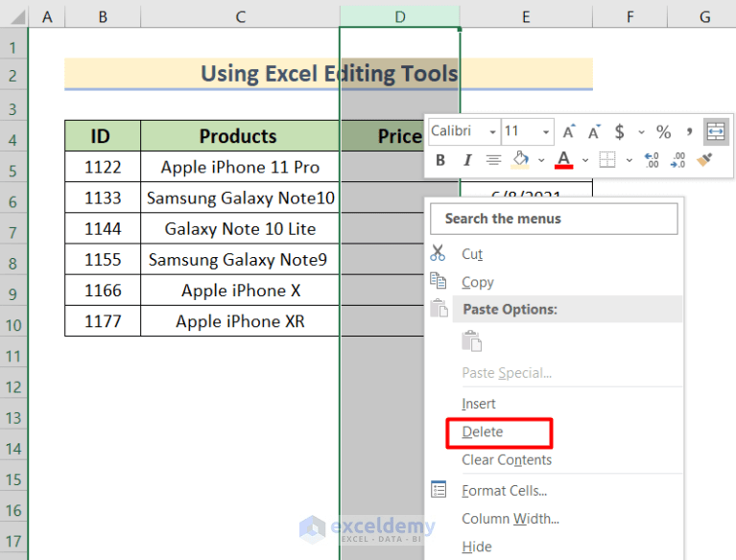Select column B header

[103, 16]
